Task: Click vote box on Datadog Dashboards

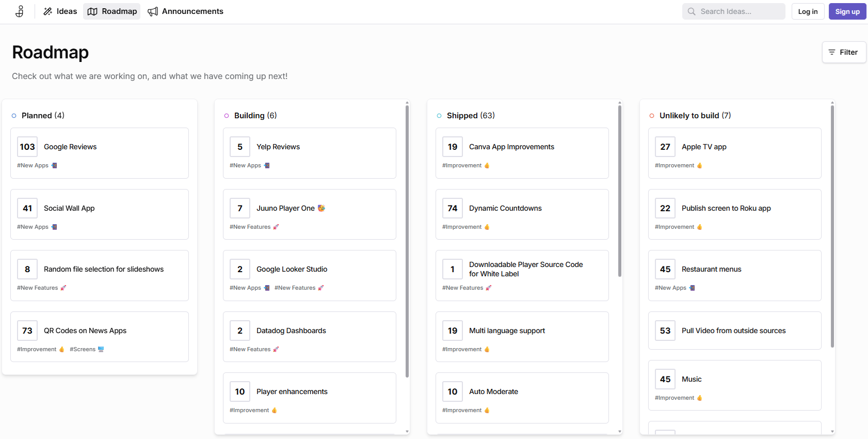Action: (x=240, y=331)
